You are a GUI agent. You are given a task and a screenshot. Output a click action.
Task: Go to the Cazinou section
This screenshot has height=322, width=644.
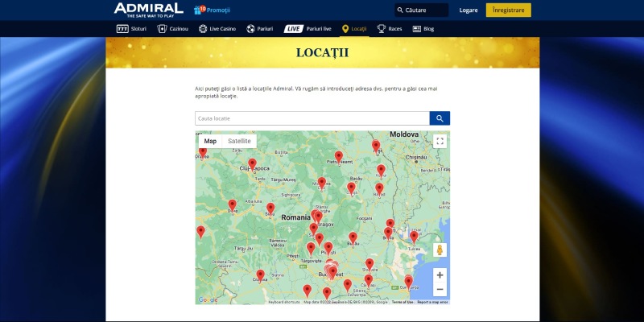(x=174, y=28)
